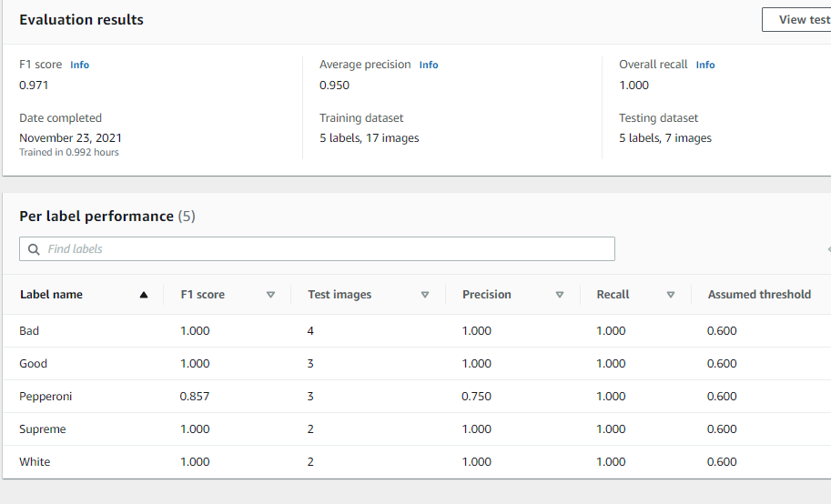Sort table by Test images arrow
831x504 pixels.
tap(424, 295)
